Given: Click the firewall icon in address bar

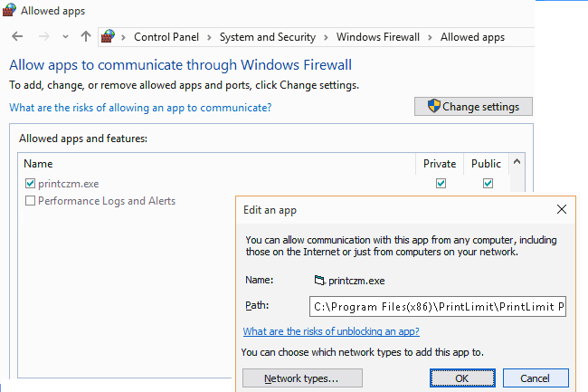Looking at the screenshot, I should 108,36.
